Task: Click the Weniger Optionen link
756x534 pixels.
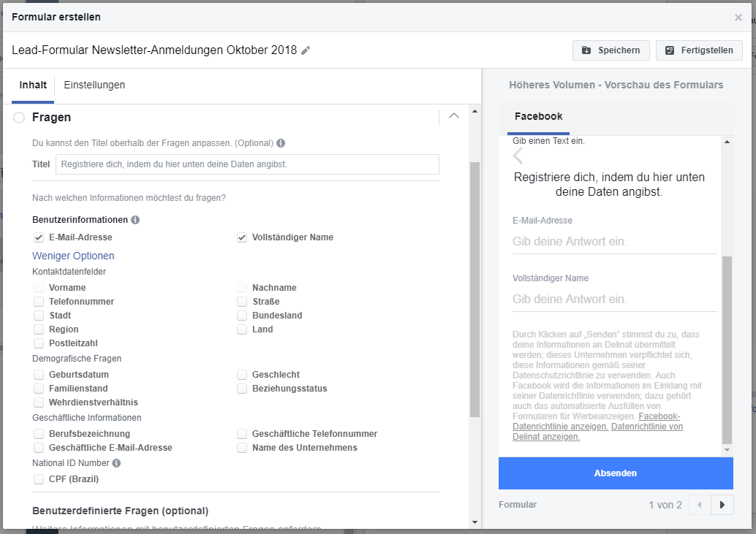Action: [x=73, y=256]
